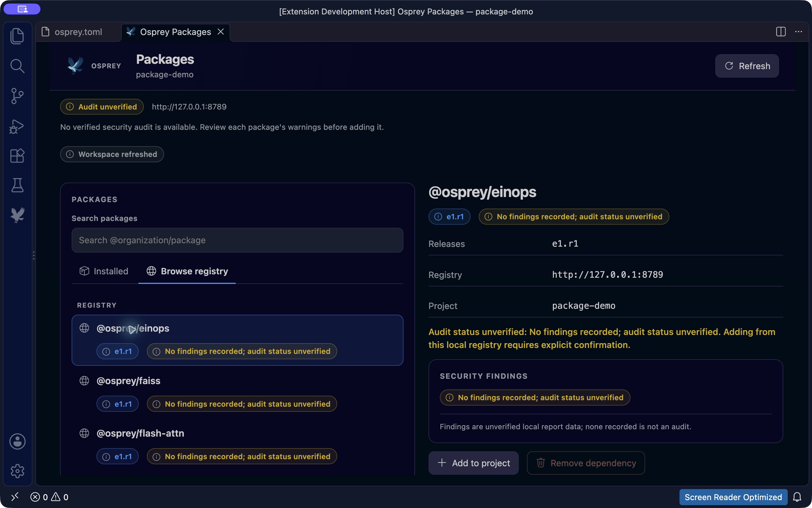Click the purple screen sharing indicator

pyautogui.click(x=22, y=9)
